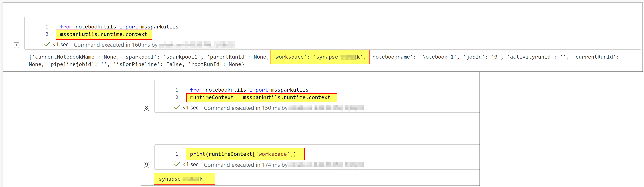Click the [7] execution count label
The image size is (644, 187).
tap(16, 45)
